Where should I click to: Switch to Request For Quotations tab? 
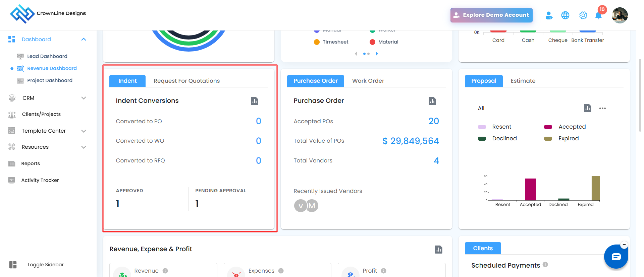(x=186, y=81)
